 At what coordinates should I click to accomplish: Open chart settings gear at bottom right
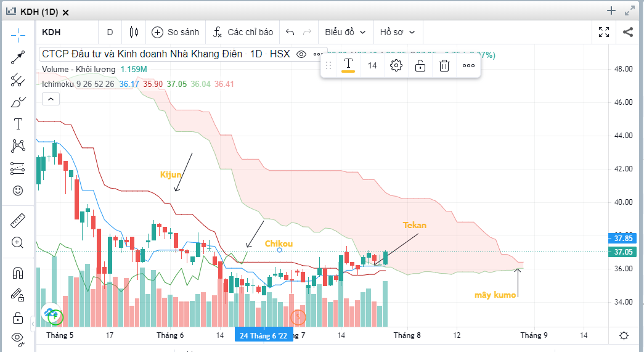[624, 335]
